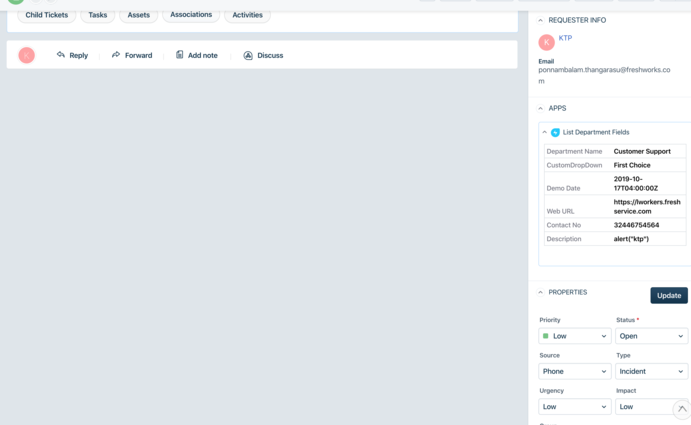This screenshot has height=425, width=691.
Task: Click the Contact No value 32446754564
Action: [x=636, y=225]
